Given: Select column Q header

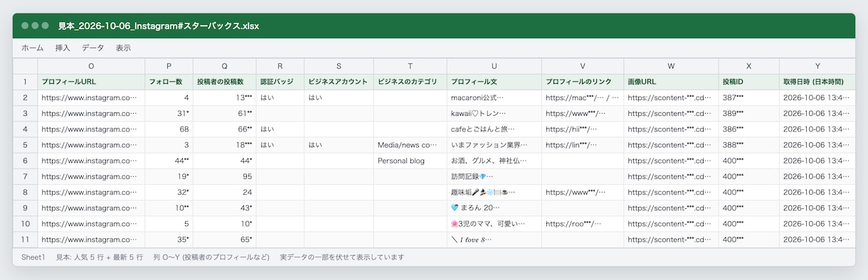Looking at the screenshot, I should point(225,66).
